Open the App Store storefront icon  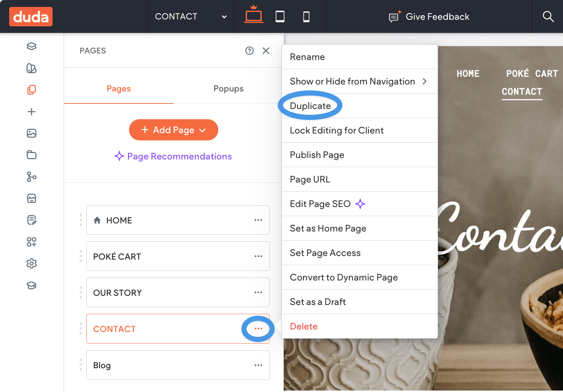click(31, 199)
